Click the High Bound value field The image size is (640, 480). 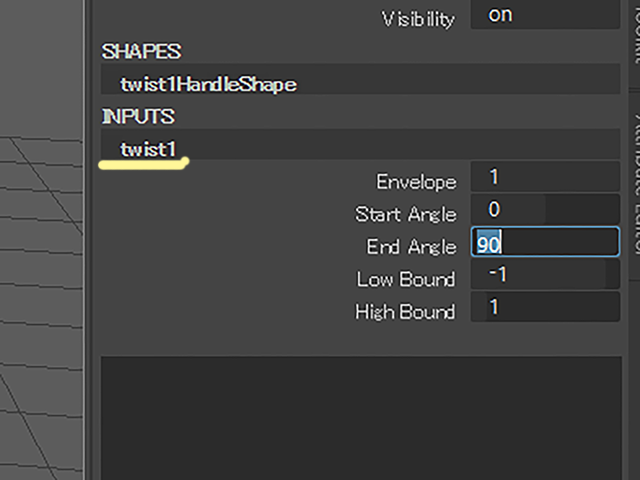coord(545,308)
